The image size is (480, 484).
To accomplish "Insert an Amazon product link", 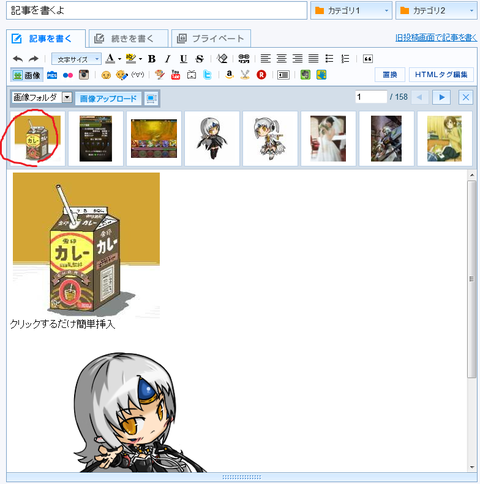I will [229, 75].
